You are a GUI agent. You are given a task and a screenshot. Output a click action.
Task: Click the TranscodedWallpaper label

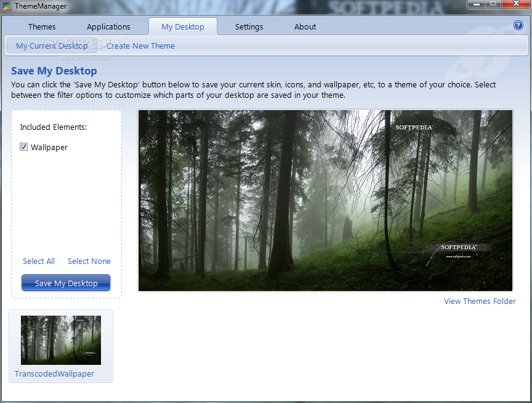tap(54, 373)
